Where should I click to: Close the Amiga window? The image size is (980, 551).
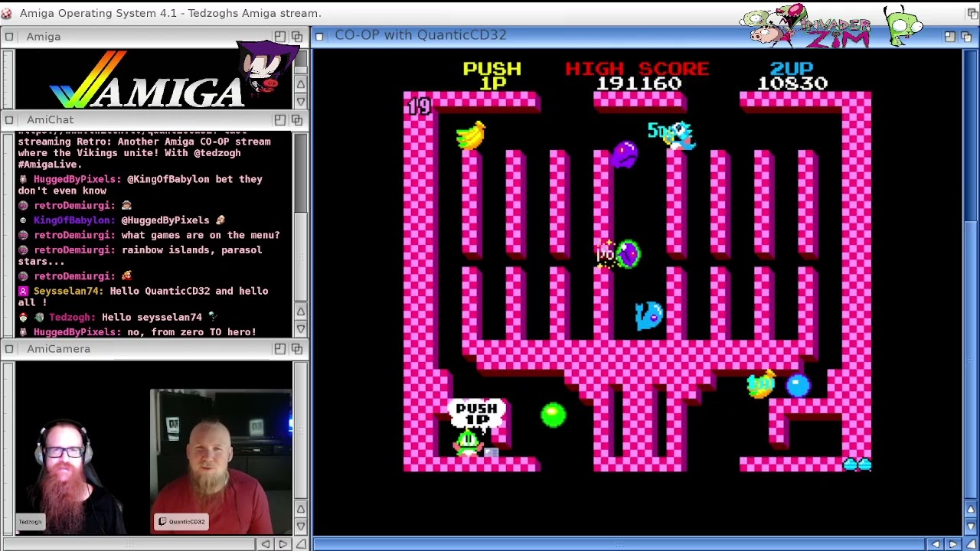8,36
